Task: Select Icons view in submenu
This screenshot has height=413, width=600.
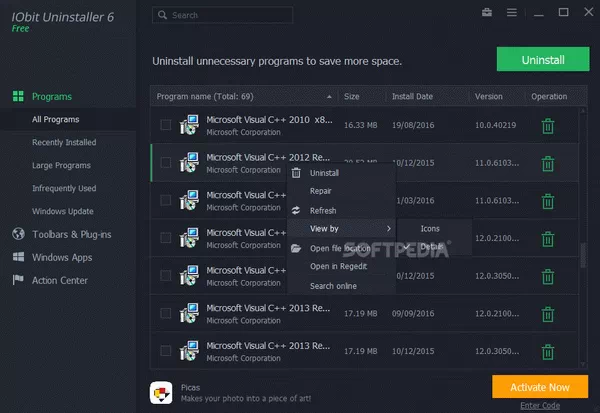Action: pos(434,229)
